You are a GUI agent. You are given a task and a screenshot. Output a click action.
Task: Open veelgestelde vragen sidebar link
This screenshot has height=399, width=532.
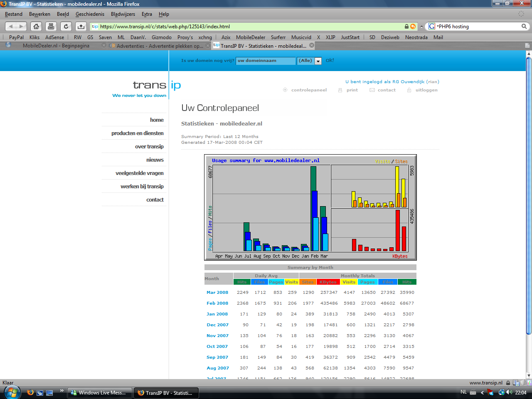pyautogui.click(x=139, y=173)
